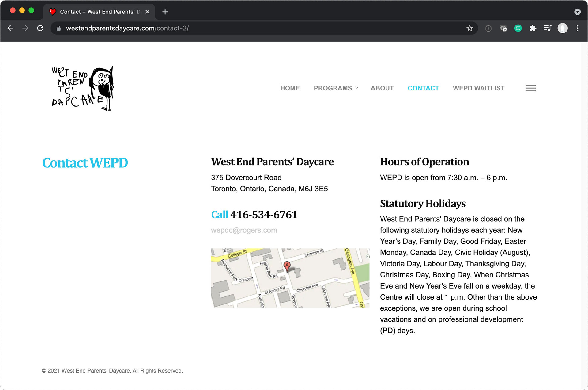Viewport: 588px width, 390px height.
Task: Reload the current page
Action: click(40, 28)
